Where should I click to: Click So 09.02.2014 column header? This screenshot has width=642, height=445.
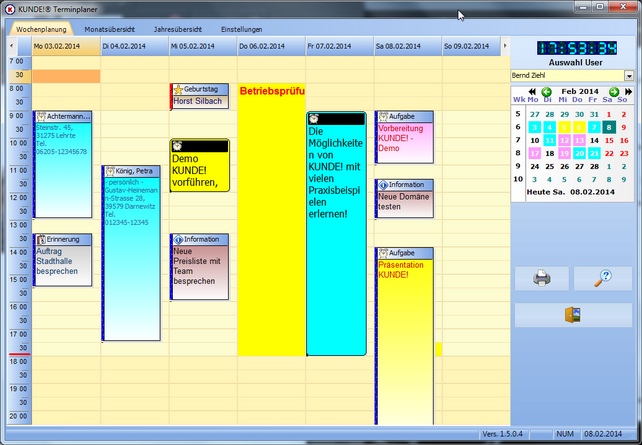tap(471, 46)
